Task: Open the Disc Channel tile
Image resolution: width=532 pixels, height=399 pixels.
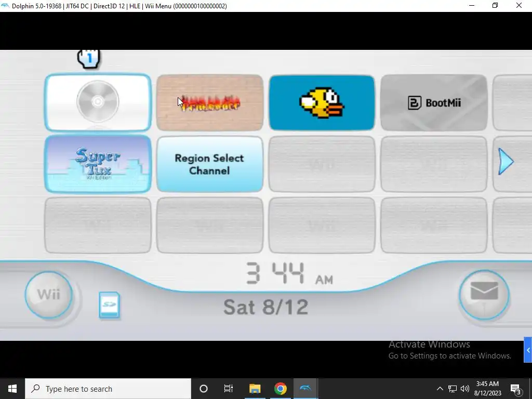Action: 98,102
